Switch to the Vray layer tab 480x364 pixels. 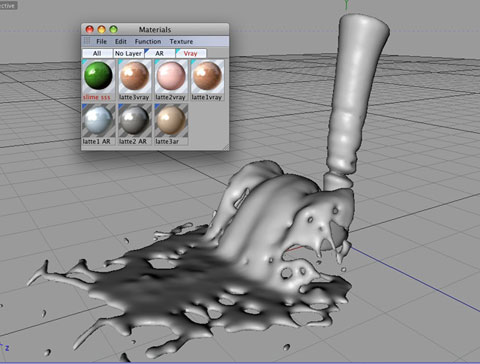tap(190, 53)
